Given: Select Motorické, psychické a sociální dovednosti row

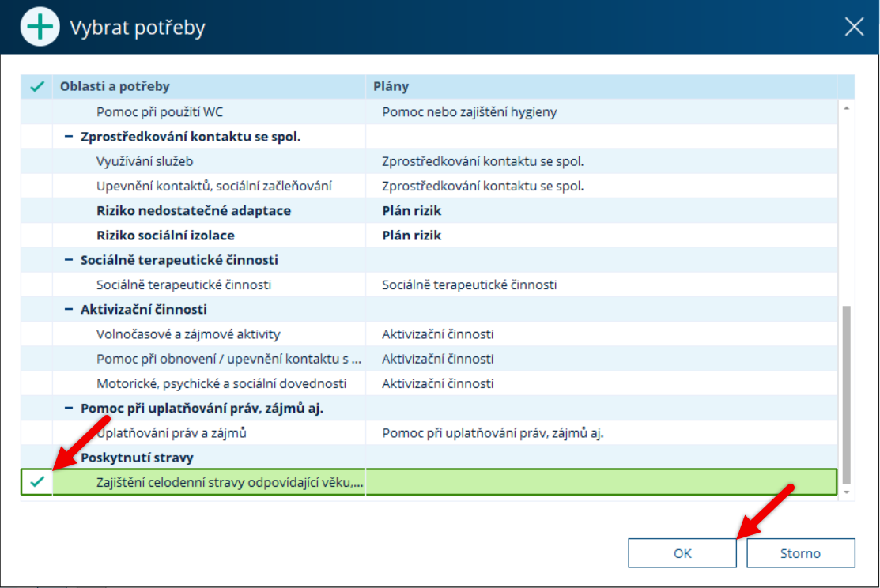Looking at the screenshot, I should click(429, 383).
